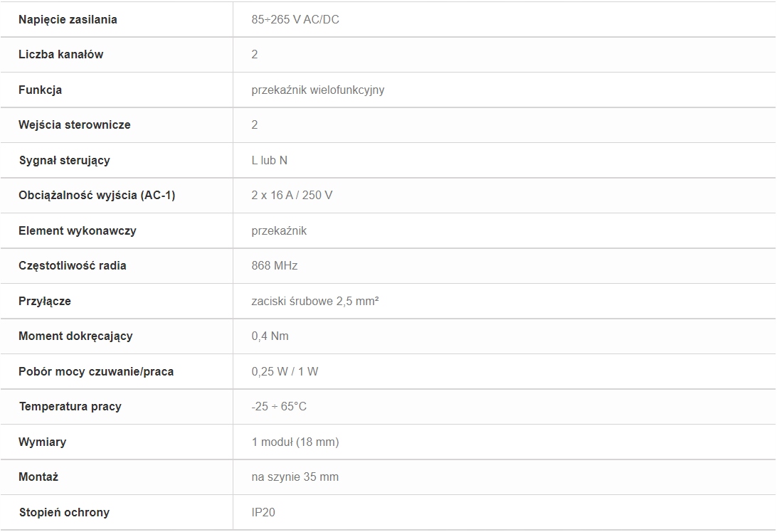Click the "Napięcie zasilania" row label

[x=68, y=19]
